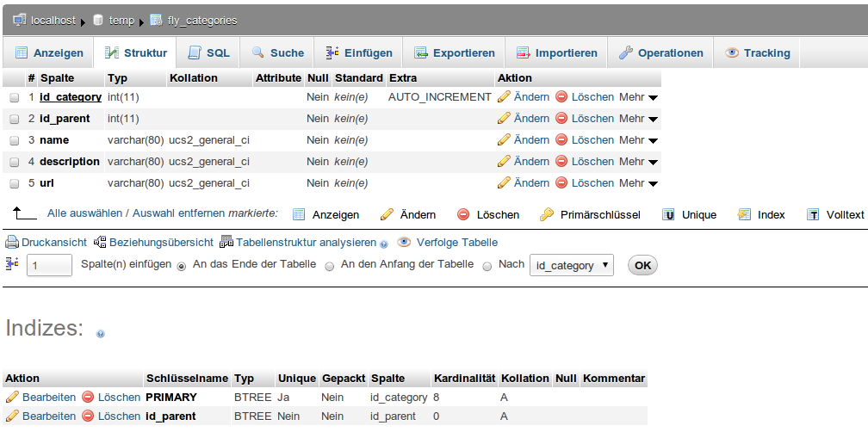868x438 pixels.
Task: Click help icon next to Indizes heading
Action: pyautogui.click(x=101, y=333)
